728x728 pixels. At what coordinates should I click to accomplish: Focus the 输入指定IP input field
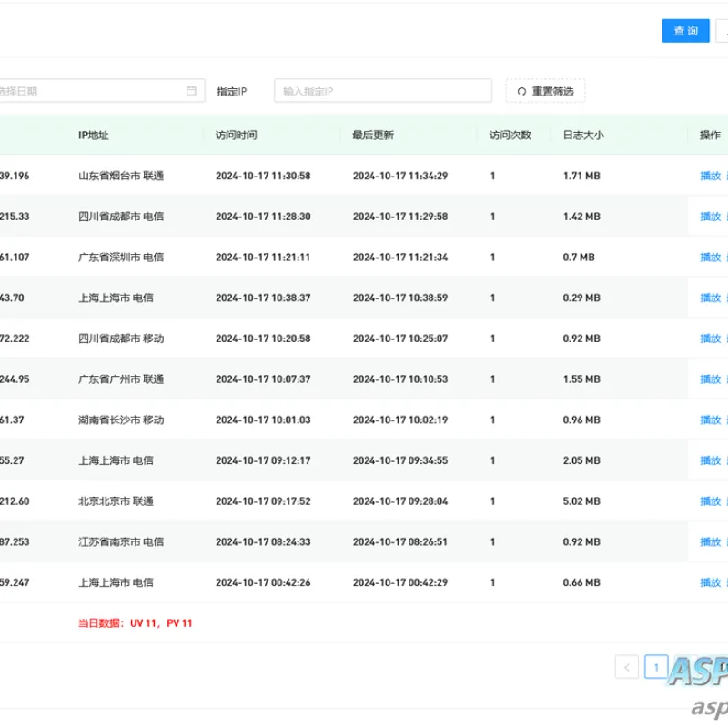pyautogui.click(x=383, y=91)
